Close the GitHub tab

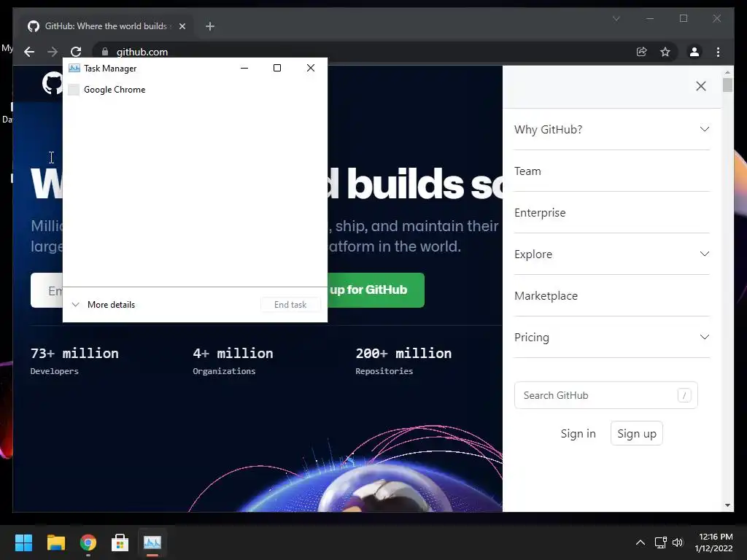pos(182,26)
